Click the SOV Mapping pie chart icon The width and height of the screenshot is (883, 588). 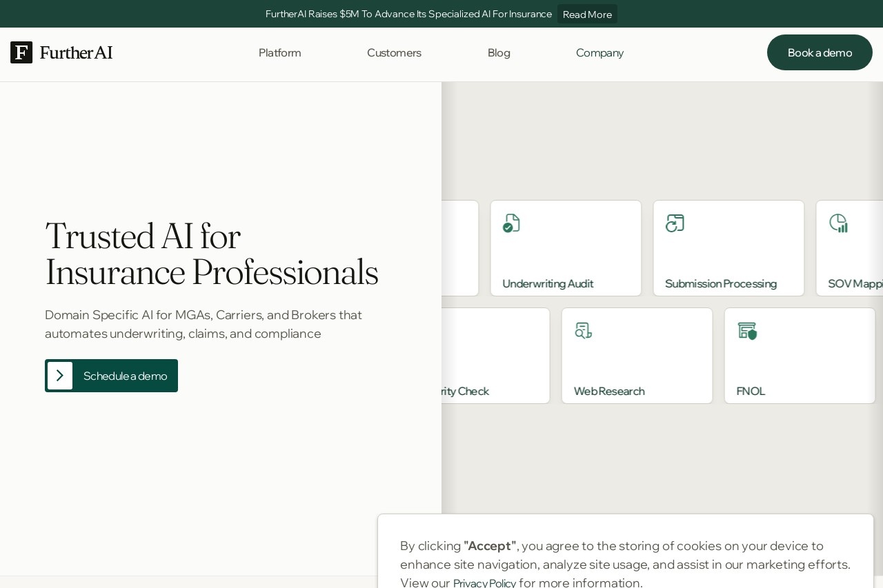[838, 223]
